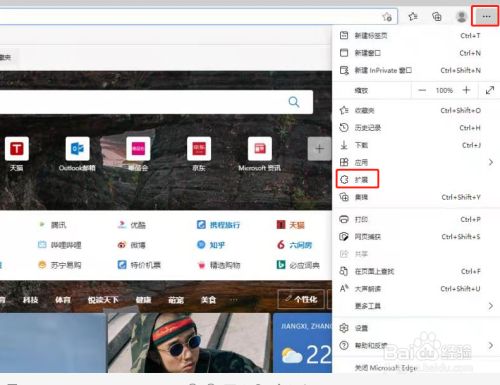Viewport: 500px width, 385px height.
Task: Select 集锦 in the menu
Action: pyautogui.click(x=416, y=197)
